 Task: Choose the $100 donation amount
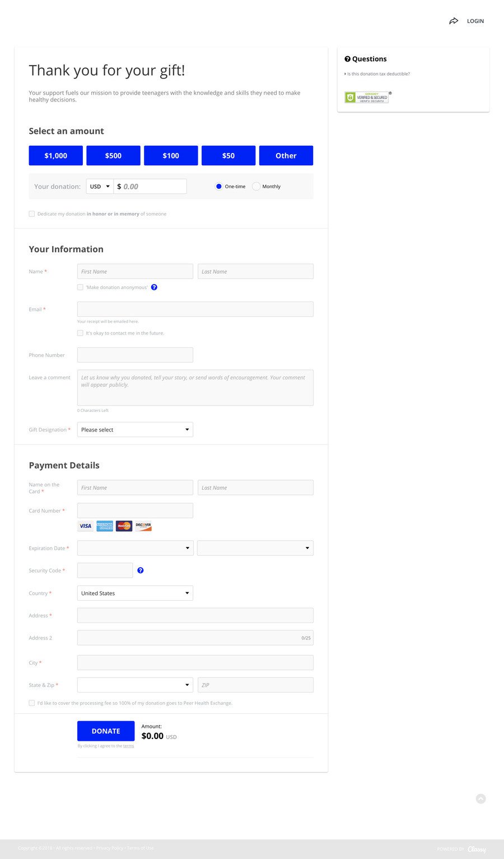(x=171, y=156)
